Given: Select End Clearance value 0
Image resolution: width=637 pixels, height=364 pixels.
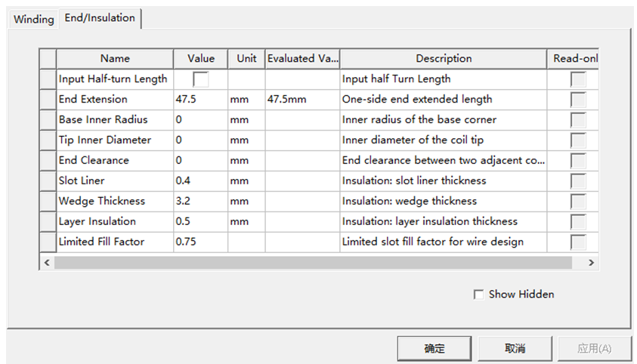Looking at the screenshot, I should [201, 160].
